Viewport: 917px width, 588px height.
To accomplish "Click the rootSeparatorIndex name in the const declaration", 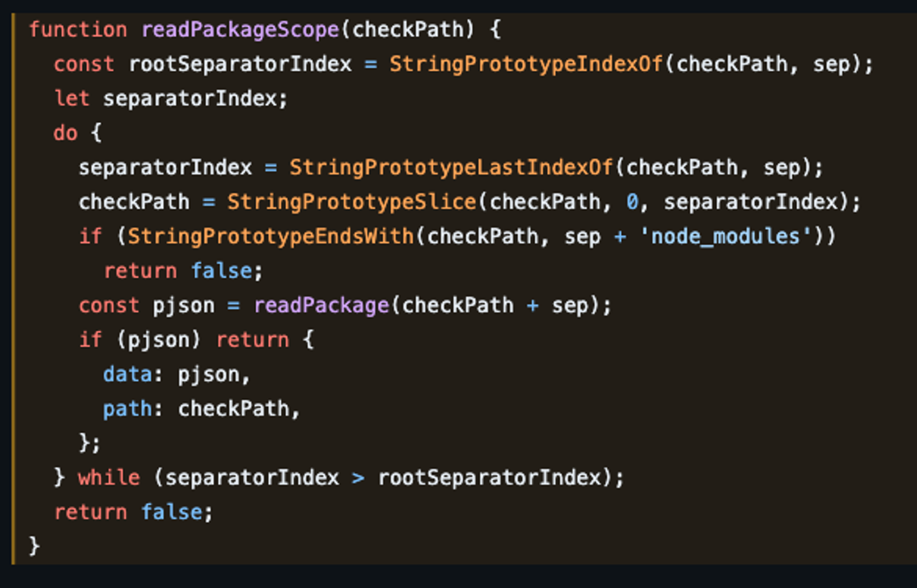I will click(240, 64).
